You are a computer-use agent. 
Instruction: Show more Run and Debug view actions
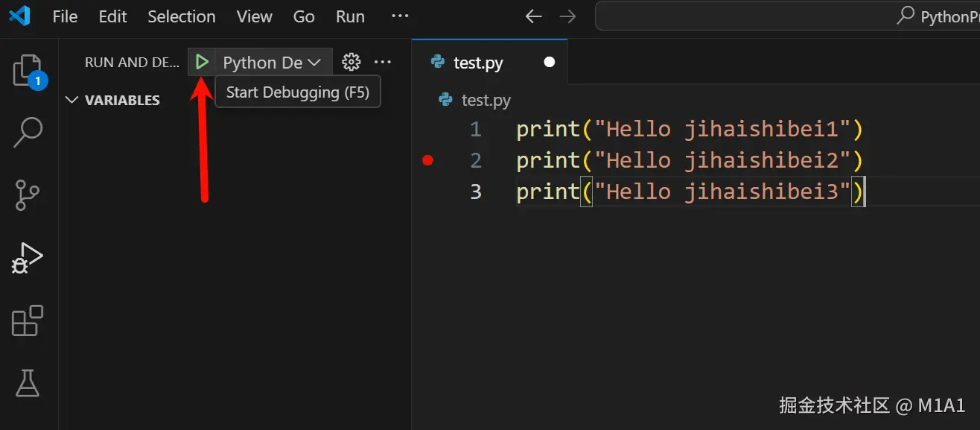pos(383,63)
